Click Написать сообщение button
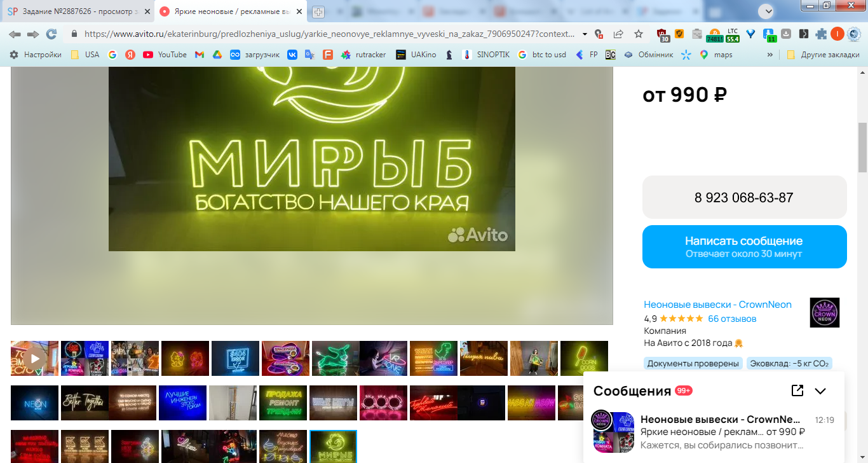This screenshot has width=868, height=463. [x=744, y=247]
